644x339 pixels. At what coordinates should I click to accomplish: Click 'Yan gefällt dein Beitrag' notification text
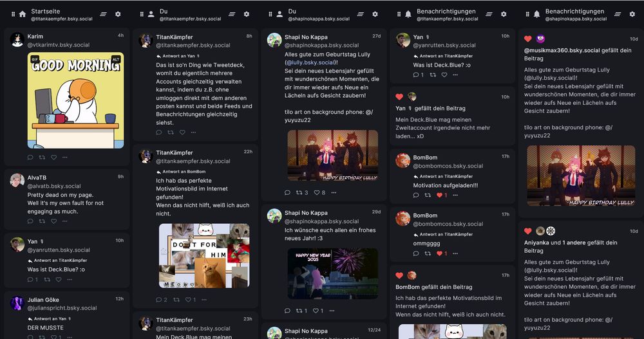[430, 108]
